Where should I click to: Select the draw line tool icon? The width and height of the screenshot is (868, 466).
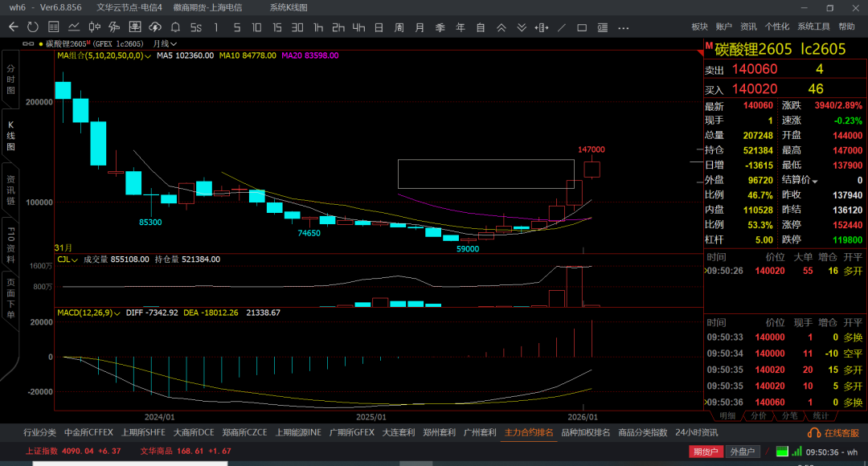point(561,27)
